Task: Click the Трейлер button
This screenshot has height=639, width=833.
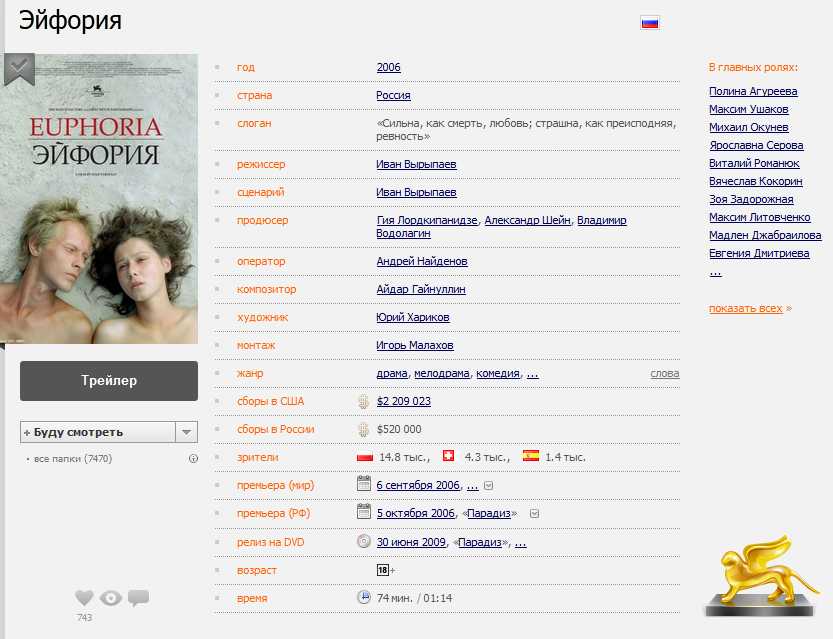Action: (109, 381)
